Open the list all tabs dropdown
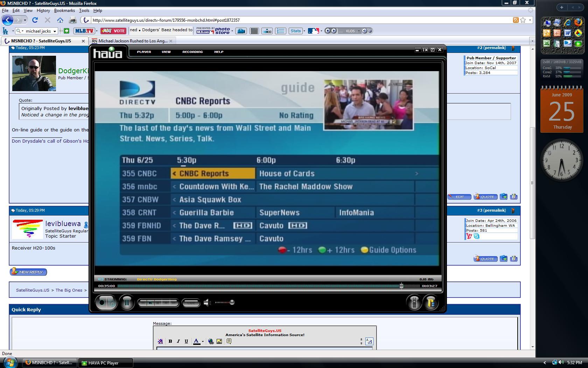588x368 pixels. point(532,41)
